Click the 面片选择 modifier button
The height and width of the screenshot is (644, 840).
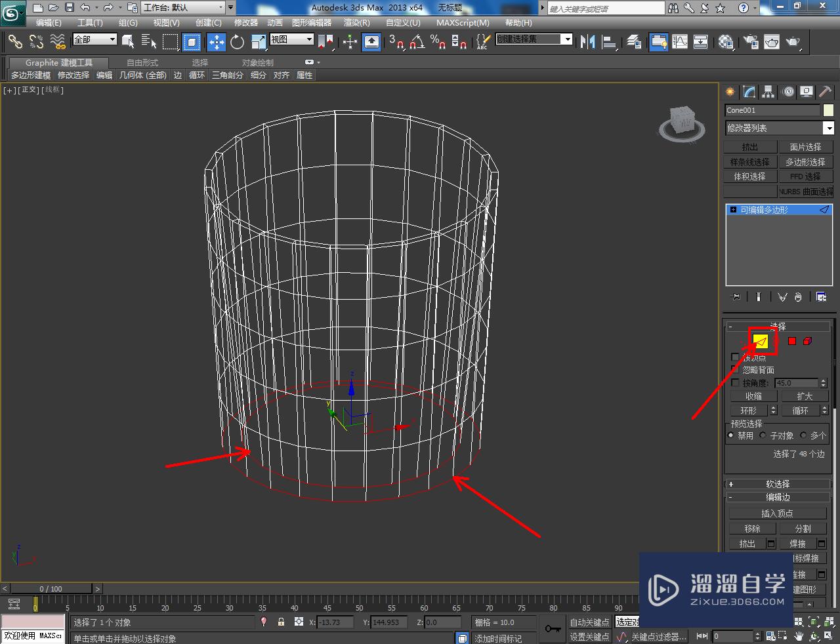point(806,147)
